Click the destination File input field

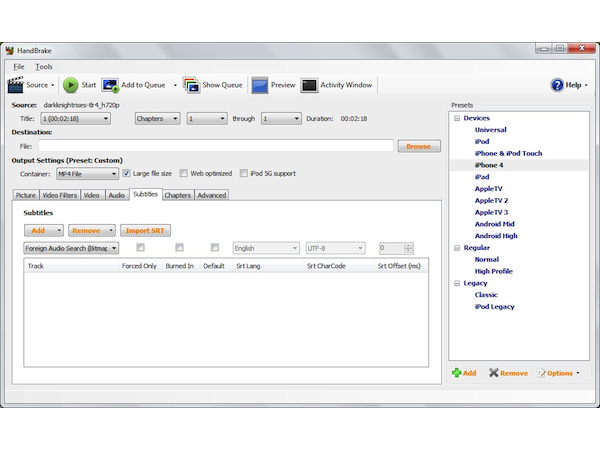click(x=216, y=146)
